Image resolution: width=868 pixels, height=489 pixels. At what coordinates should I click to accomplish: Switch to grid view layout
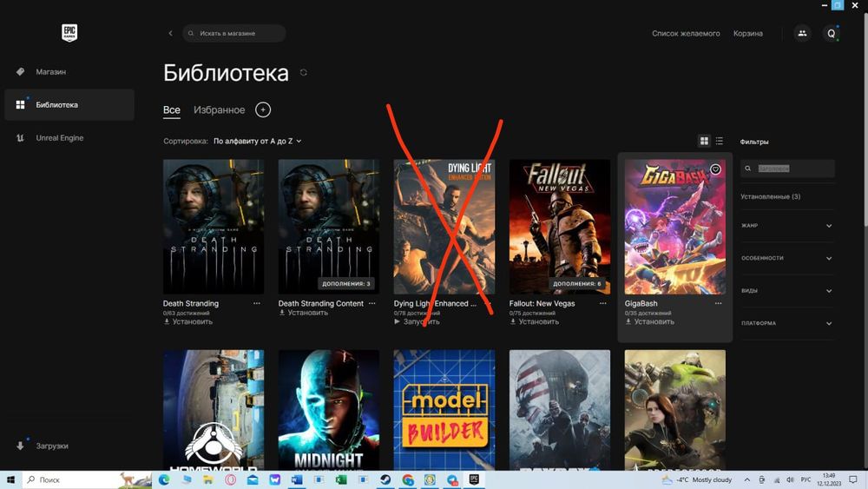pyautogui.click(x=704, y=142)
